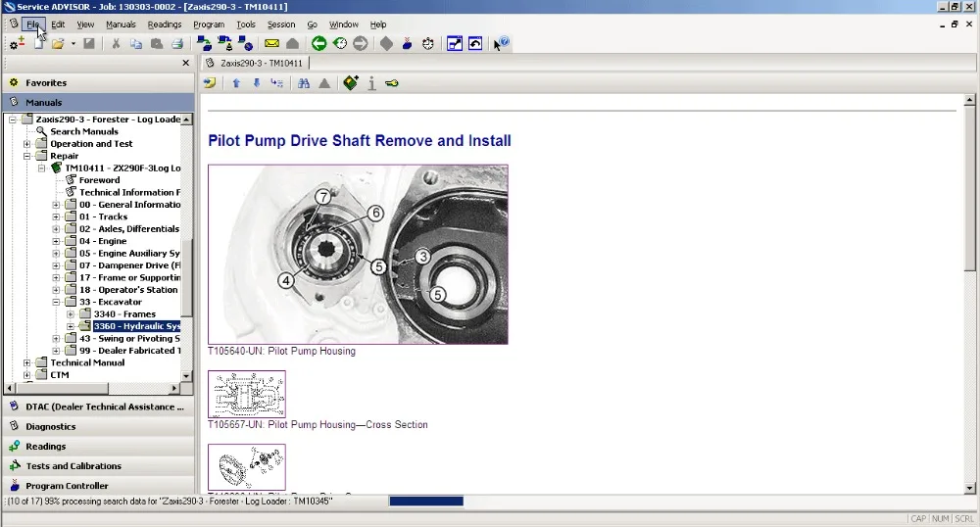
Task: Click the history clock icon
Action: point(339,43)
